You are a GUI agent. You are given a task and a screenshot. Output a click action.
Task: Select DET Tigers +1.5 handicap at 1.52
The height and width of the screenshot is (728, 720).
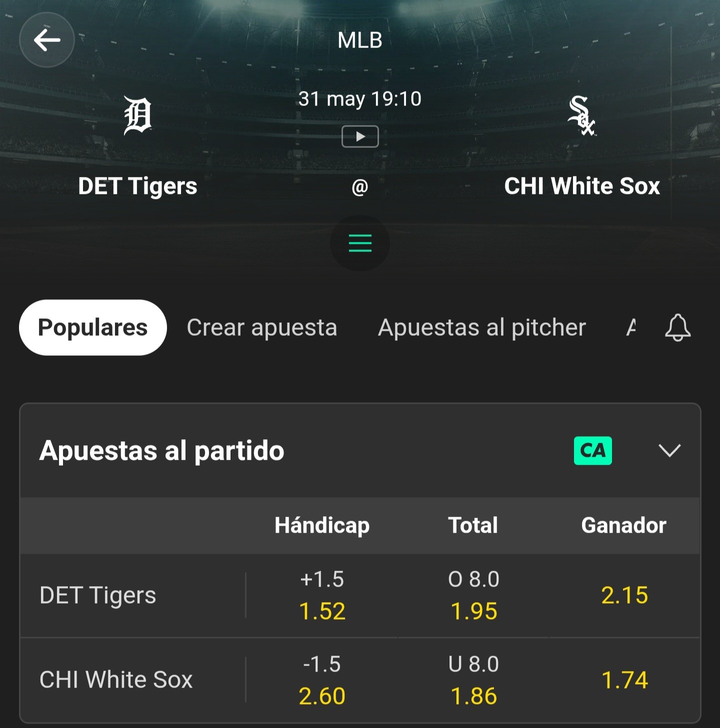point(322,596)
